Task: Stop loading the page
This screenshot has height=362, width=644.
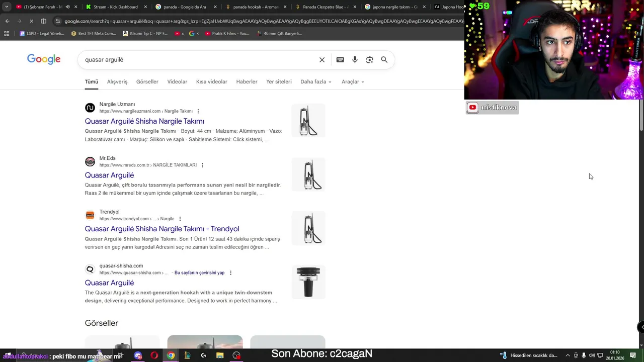Action: click(x=31, y=21)
